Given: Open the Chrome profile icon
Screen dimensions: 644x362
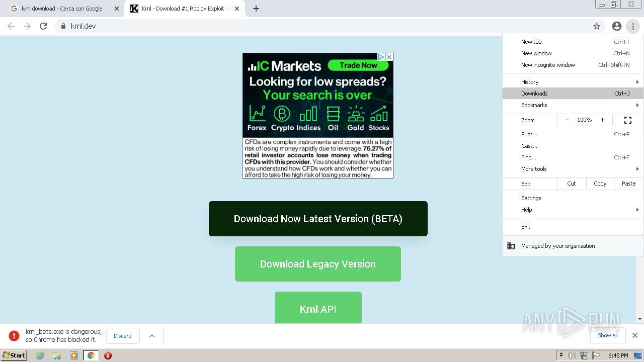Looking at the screenshot, I should click(617, 26).
